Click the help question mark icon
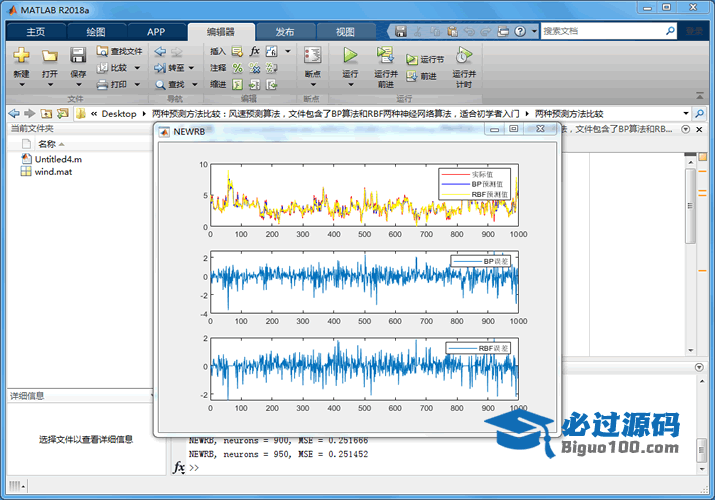 [520, 31]
